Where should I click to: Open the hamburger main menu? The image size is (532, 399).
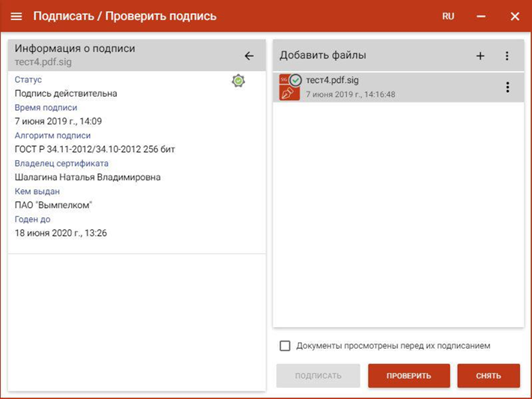tap(16, 16)
